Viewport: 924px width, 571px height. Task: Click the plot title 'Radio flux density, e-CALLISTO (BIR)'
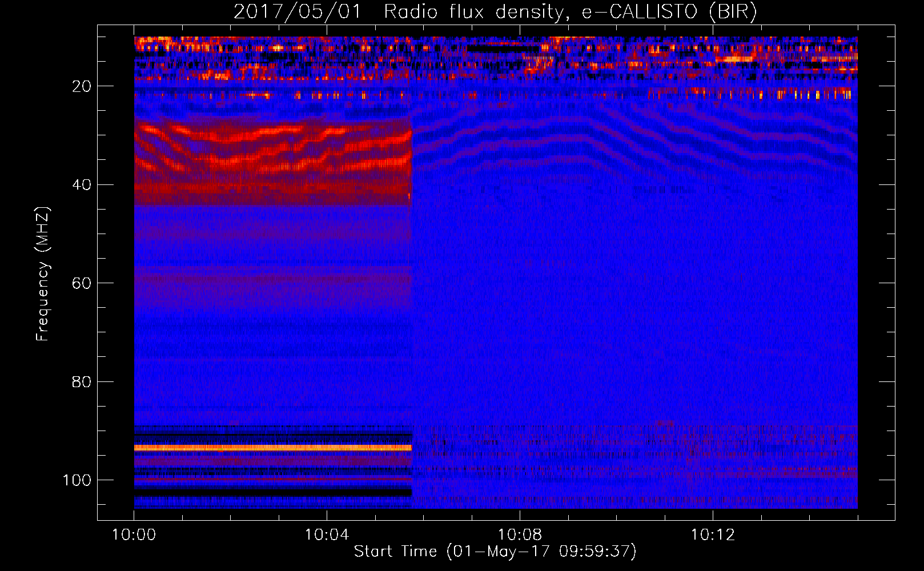tap(570, 11)
